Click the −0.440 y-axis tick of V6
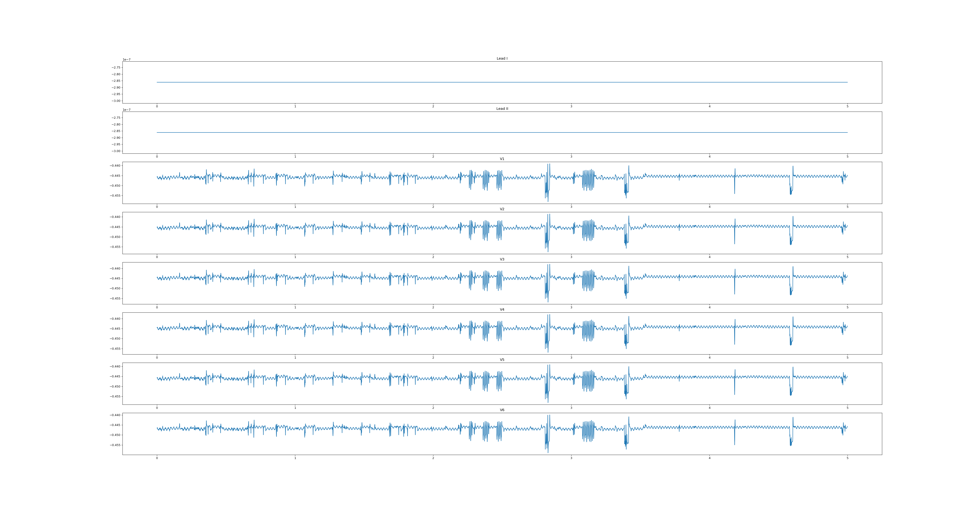This screenshot has width=980, height=511. tap(115, 415)
